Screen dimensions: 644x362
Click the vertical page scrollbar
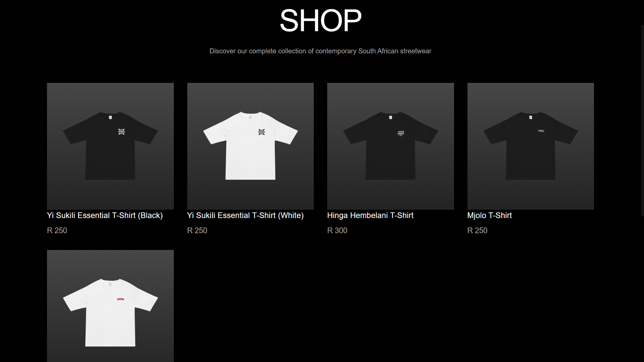(642, 121)
